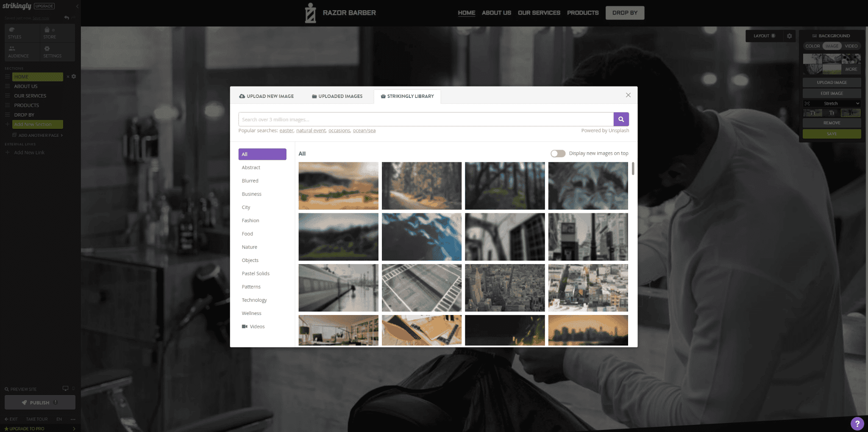Open the Stretch background sizing dropdown

(832, 103)
